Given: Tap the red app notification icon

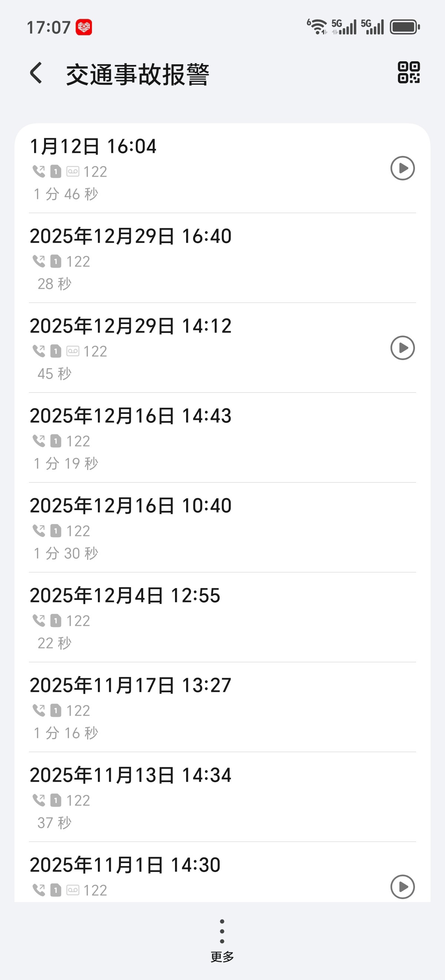Looking at the screenshot, I should (84, 27).
